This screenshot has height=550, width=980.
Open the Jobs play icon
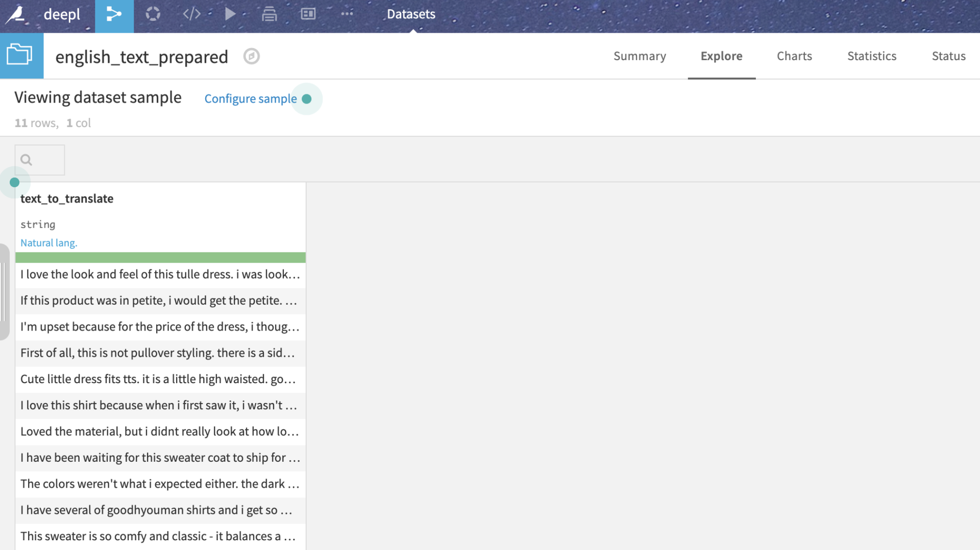(230, 14)
